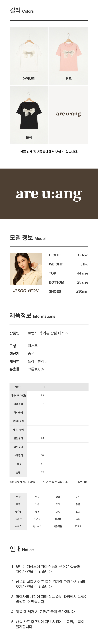This screenshot has height=644, width=98.
Task: Click the FREE size column header
Action: 42,387
